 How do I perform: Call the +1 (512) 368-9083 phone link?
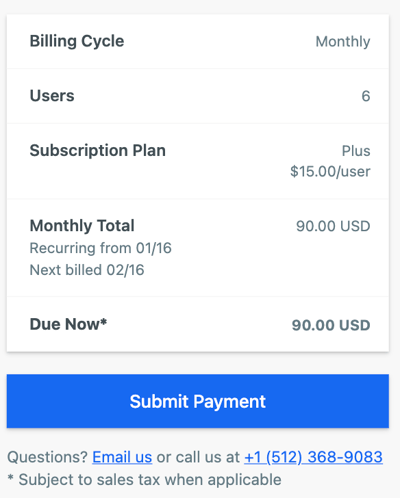point(313,457)
